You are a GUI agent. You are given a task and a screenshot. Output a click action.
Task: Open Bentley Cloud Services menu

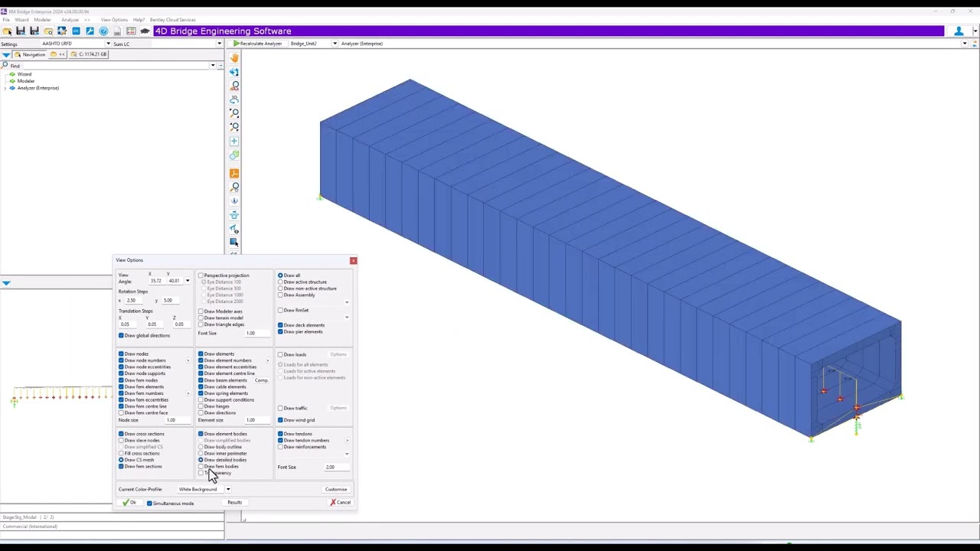[x=172, y=20]
